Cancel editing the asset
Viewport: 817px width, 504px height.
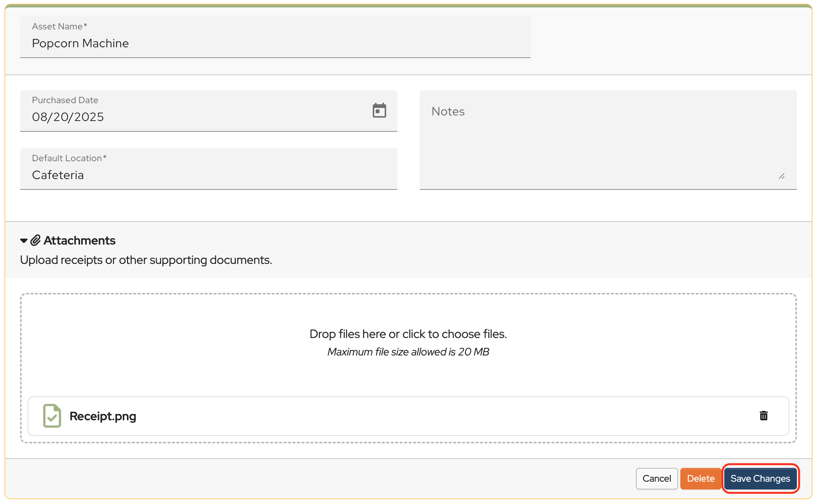(657, 478)
